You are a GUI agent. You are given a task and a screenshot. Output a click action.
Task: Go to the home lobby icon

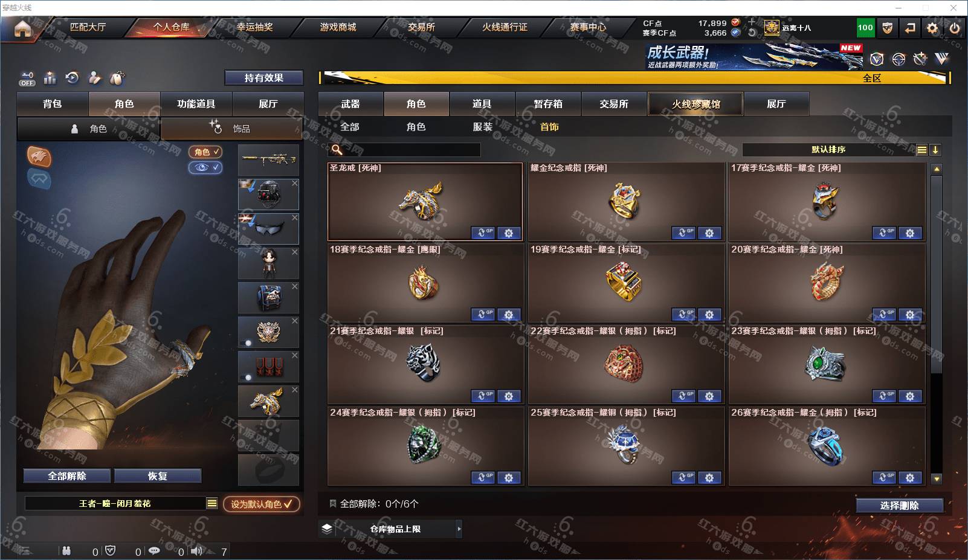pos(22,28)
